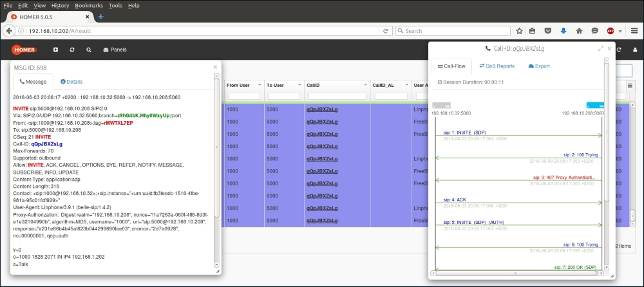Click the add-panel plus icon in HOMER navbar
644x287 pixels.
[56, 50]
